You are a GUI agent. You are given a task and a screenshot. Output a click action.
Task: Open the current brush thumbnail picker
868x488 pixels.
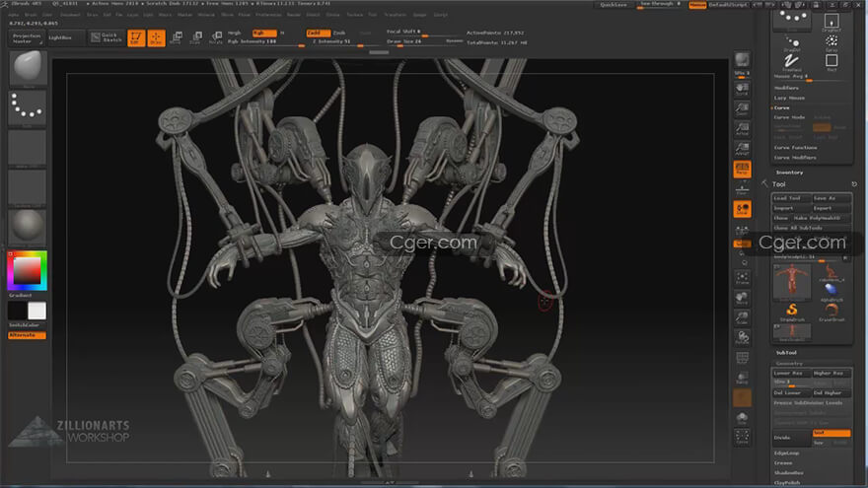pos(28,68)
